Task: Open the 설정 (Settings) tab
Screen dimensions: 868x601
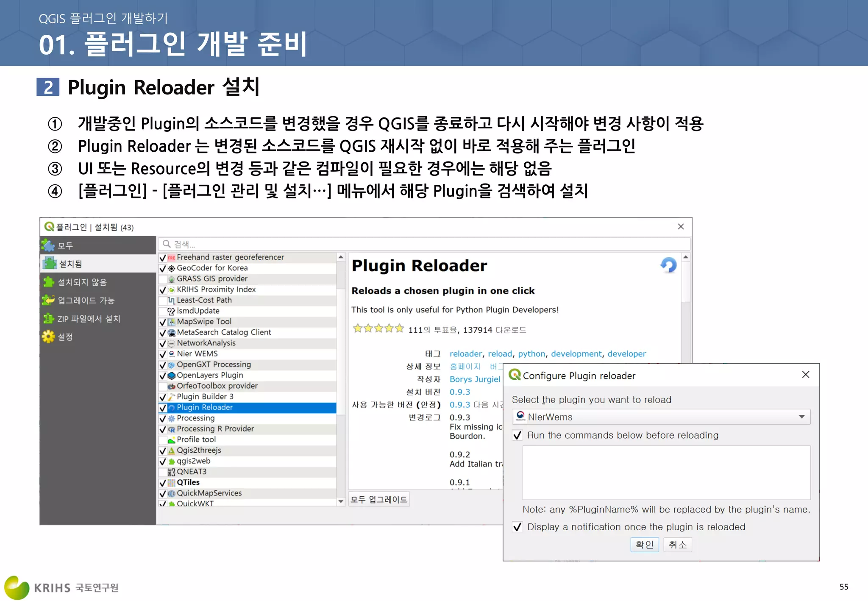Action: coord(98,337)
